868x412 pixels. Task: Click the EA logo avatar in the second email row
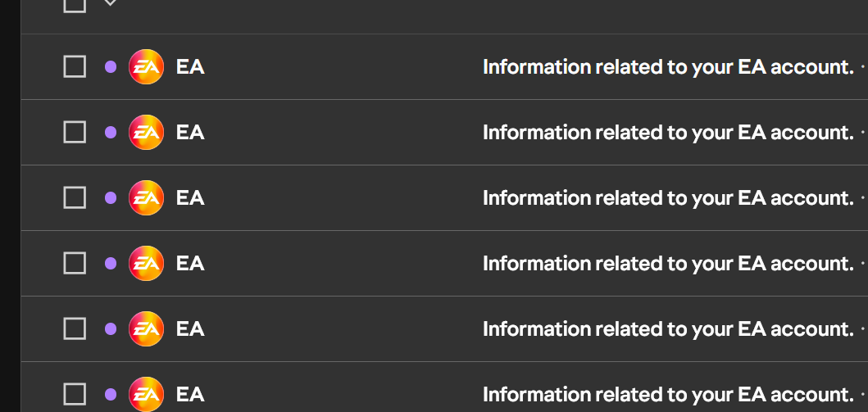click(146, 132)
